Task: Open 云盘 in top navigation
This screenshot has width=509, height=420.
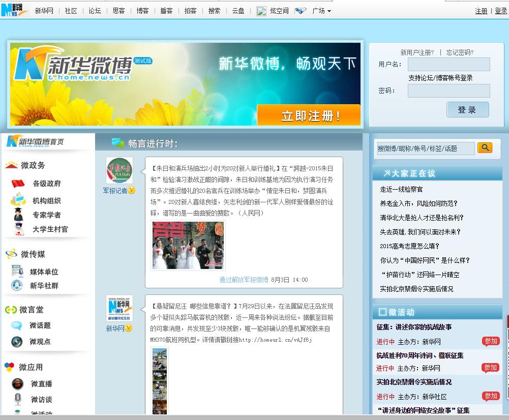Action: 238,11
